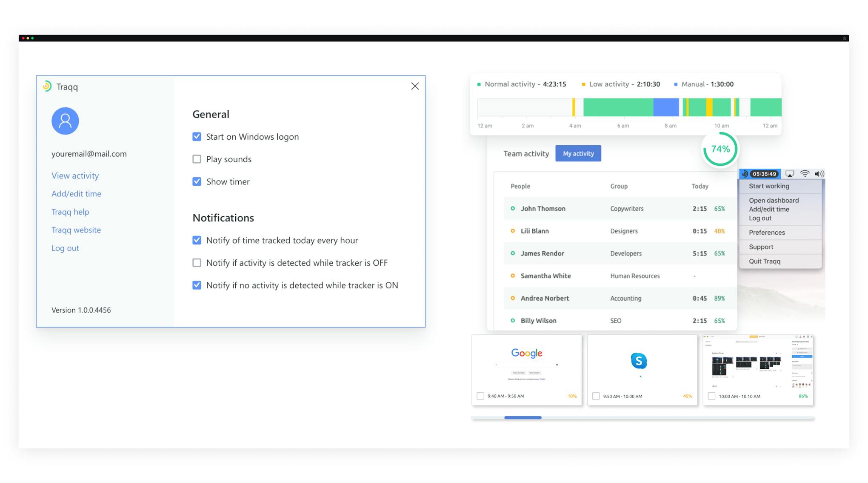Toggle notify no activity while tracker ON
Screen dimensions: 868x483
pyautogui.click(x=197, y=285)
